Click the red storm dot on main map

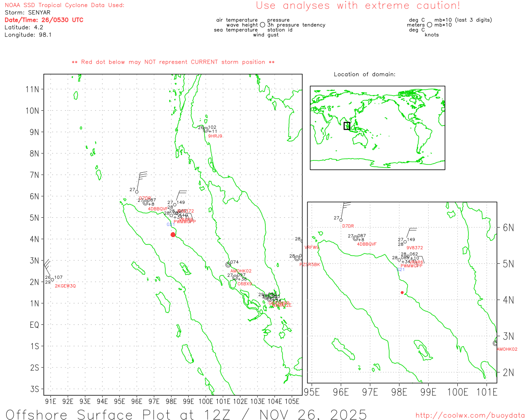pyautogui.click(x=173, y=235)
